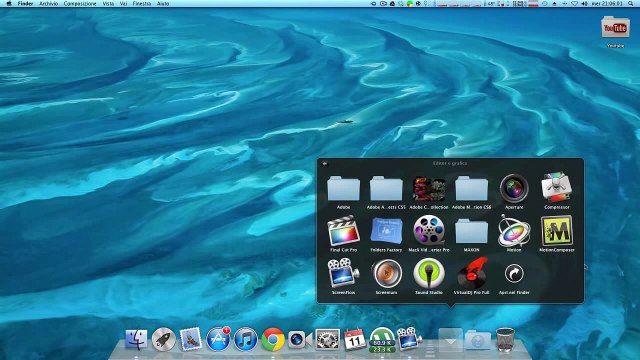The height and width of the screenshot is (360, 640).
Task: Open Folders Factory app
Action: (386, 231)
